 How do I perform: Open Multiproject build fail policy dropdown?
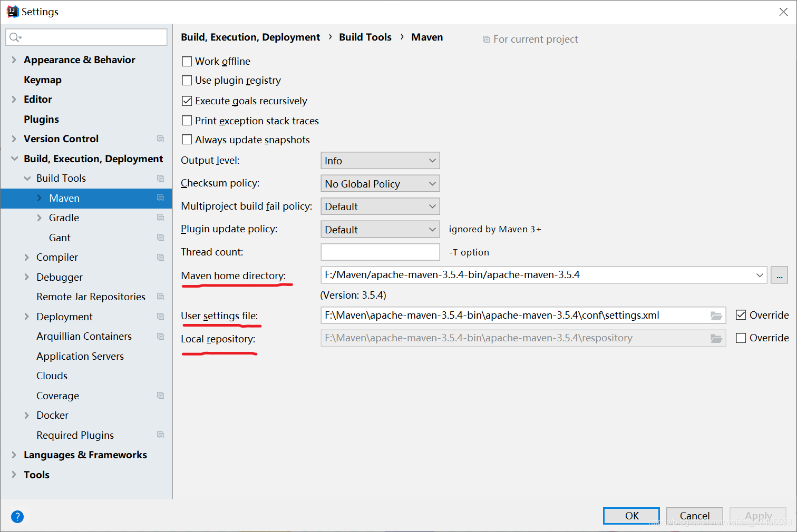click(380, 206)
